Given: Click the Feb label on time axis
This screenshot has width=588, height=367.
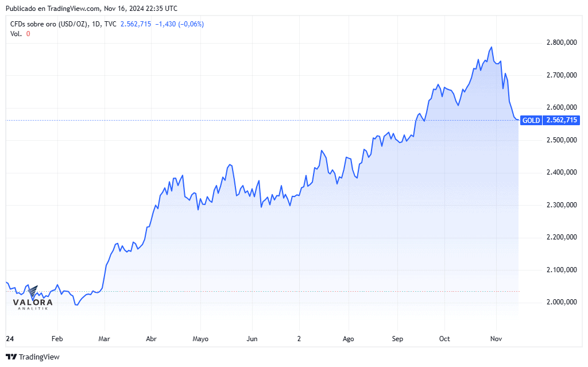Looking at the screenshot, I should click(57, 339).
